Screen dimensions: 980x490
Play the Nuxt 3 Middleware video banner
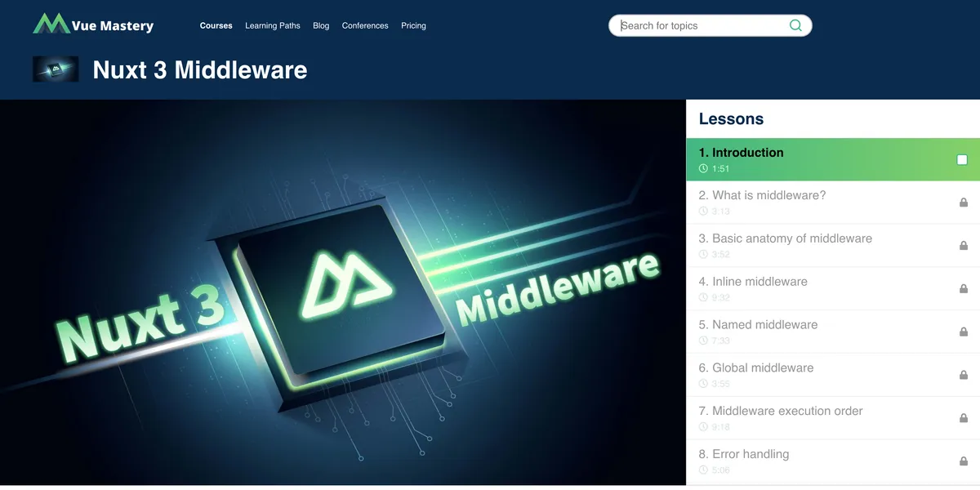[x=343, y=292]
